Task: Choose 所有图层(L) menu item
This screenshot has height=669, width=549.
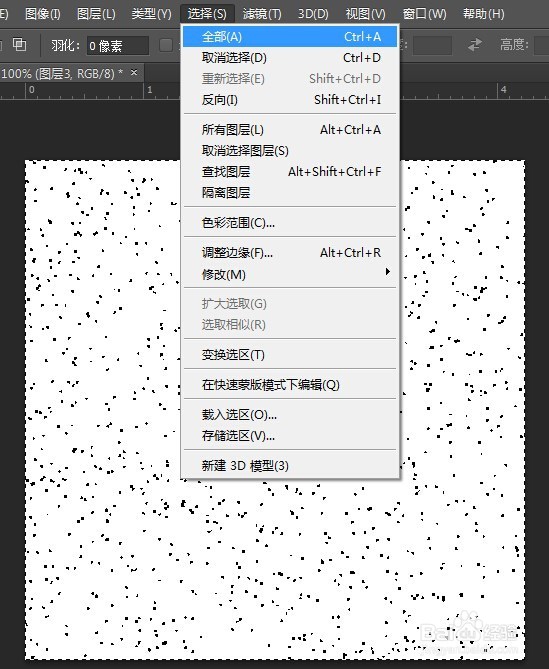Action: point(290,130)
